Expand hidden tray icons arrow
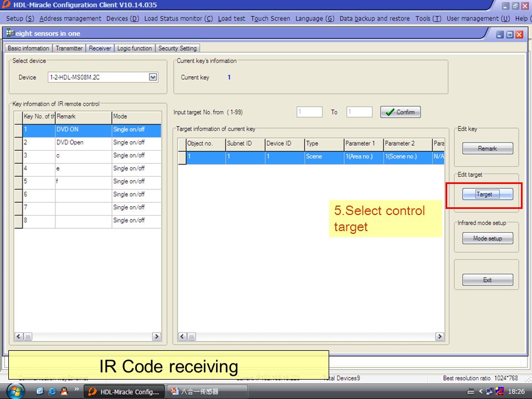532x399 pixels. [x=480, y=392]
